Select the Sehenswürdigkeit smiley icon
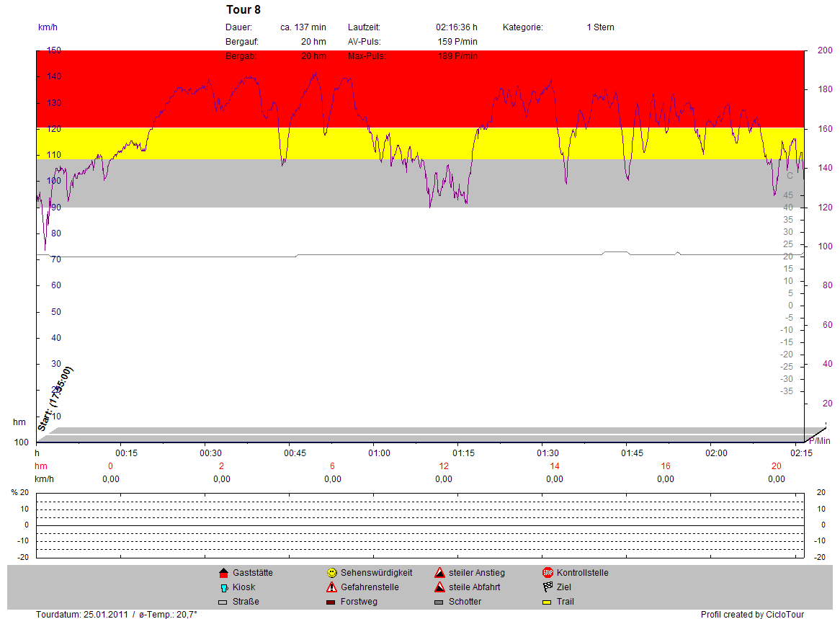840x619 pixels. pyautogui.click(x=331, y=573)
